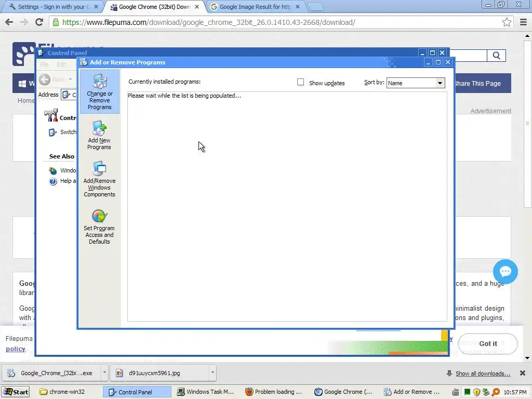Viewport: 532px width, 399px height.
Task: Switch to Problem loading Firefox taskbar item
Action: tap(274, 392)
